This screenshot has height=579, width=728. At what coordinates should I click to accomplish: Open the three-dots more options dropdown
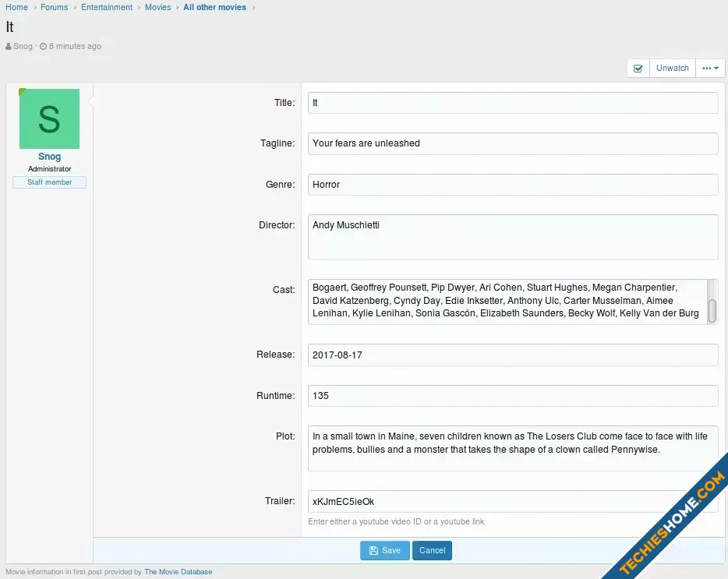point(710,69)
